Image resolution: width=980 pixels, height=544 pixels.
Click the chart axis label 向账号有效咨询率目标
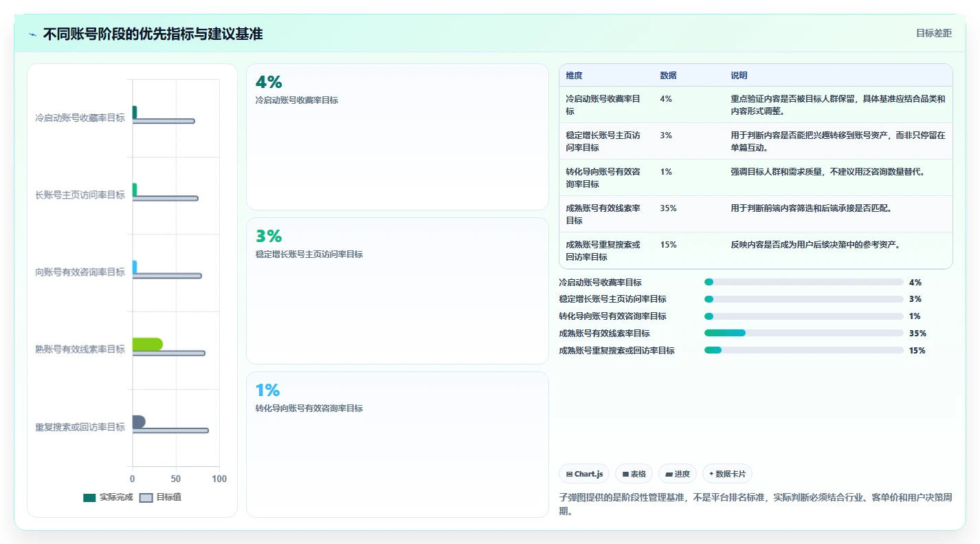click(x=80, y=272)
